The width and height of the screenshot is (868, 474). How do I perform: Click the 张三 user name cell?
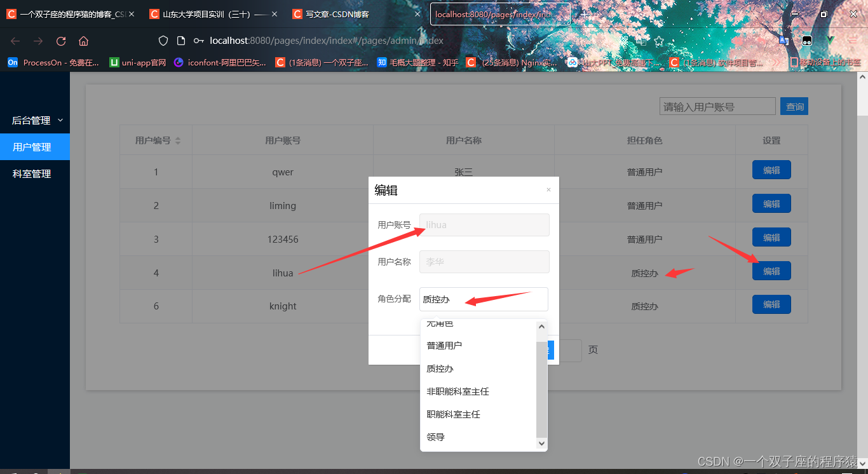click(464, 172)
